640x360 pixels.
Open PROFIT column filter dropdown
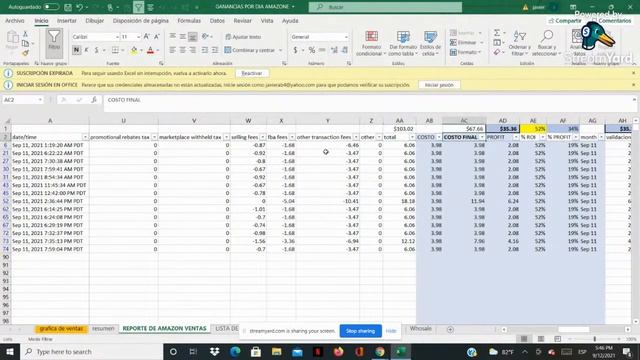pos(516,137)
